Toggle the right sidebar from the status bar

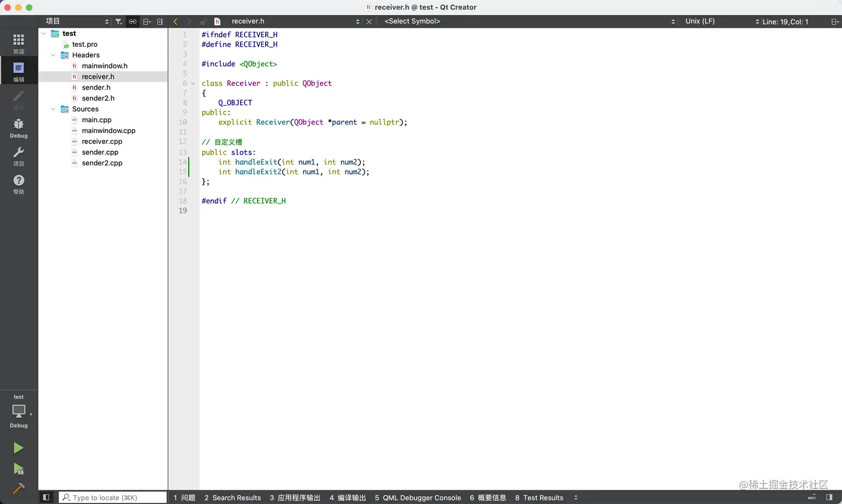tap(829, 497)
